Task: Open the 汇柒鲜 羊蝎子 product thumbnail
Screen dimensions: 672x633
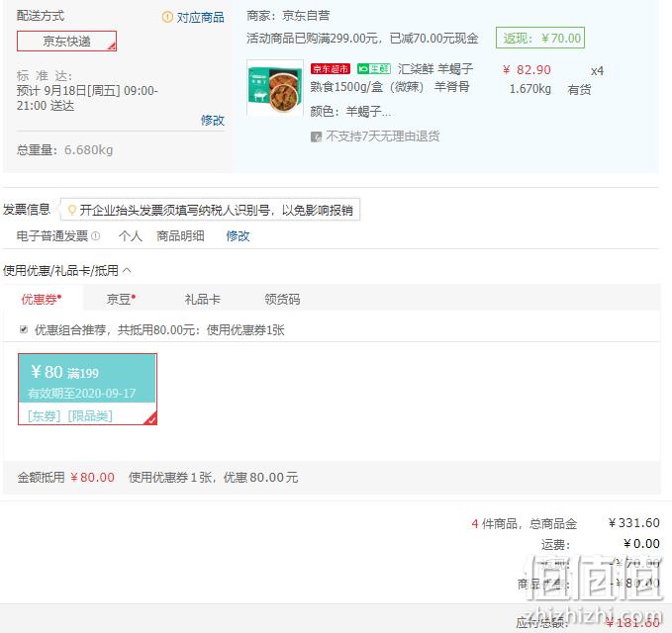Action: click(275, 88)
